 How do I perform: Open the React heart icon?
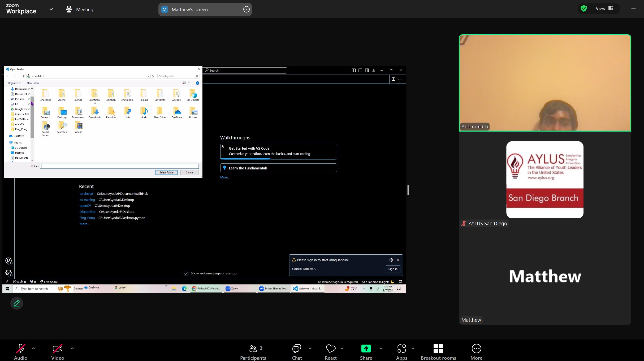coord(331,349)
